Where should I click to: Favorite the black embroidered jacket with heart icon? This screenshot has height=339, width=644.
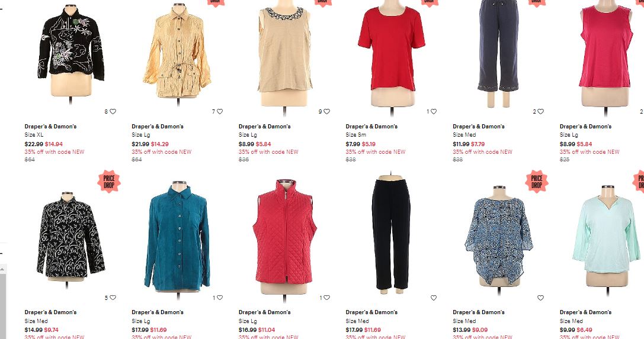point(113,111)
